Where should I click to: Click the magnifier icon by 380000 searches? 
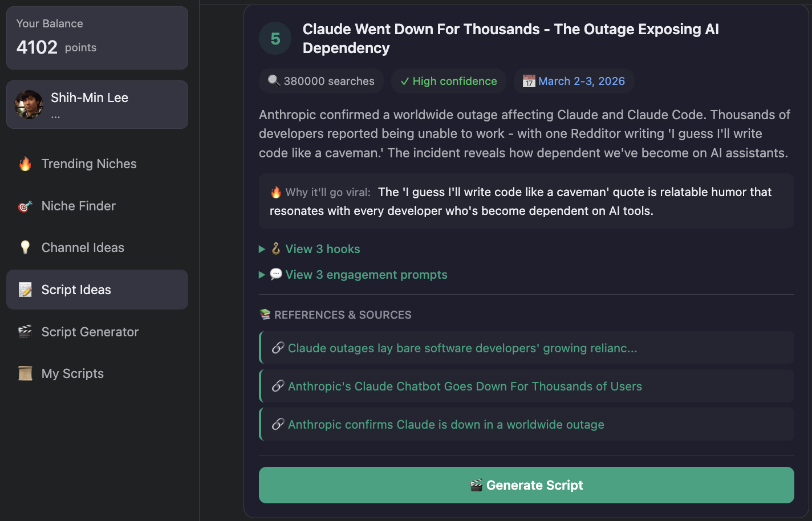click(274, 81)
